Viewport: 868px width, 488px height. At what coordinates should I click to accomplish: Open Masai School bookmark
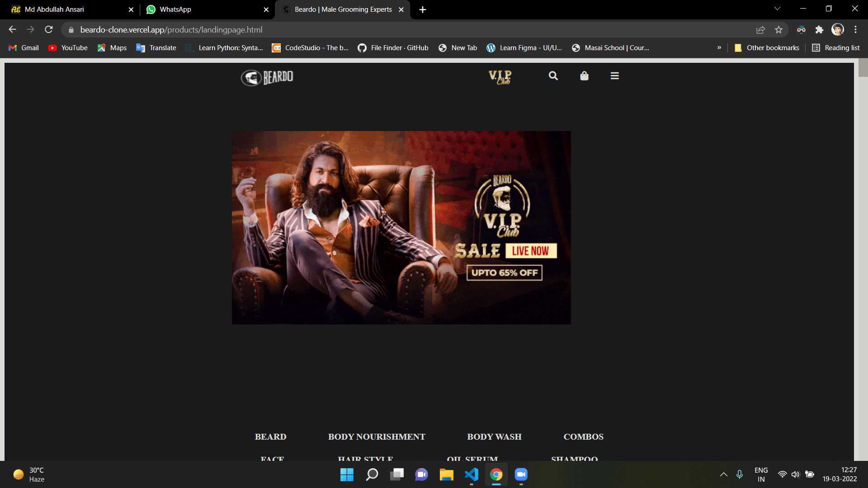coord(610,48)
